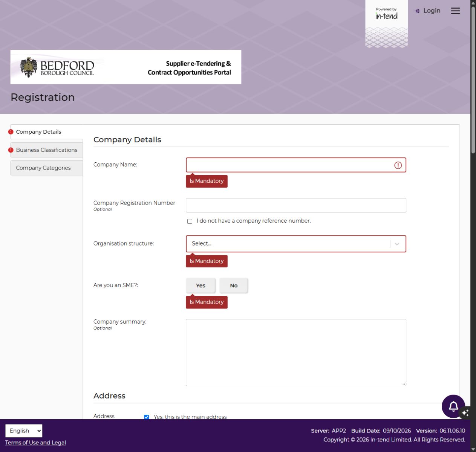Open the hamburger menu icon

(x=455, y=11)
